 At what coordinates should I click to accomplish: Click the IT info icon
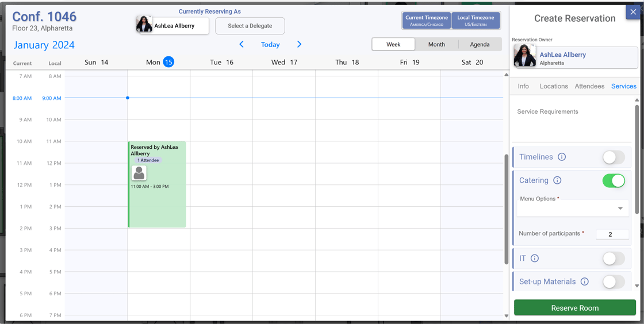click(x=535, y=259)
